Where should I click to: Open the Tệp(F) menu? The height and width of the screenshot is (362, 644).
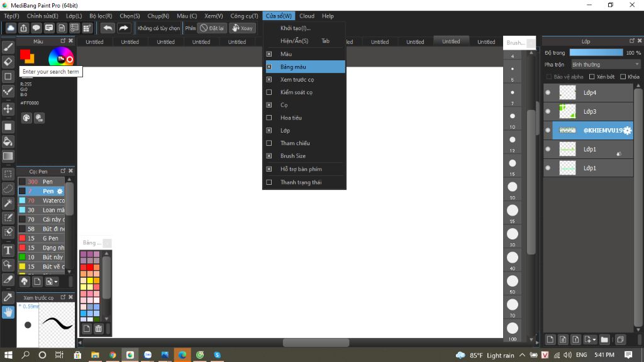pyautogui.click(x=11, y=16)
